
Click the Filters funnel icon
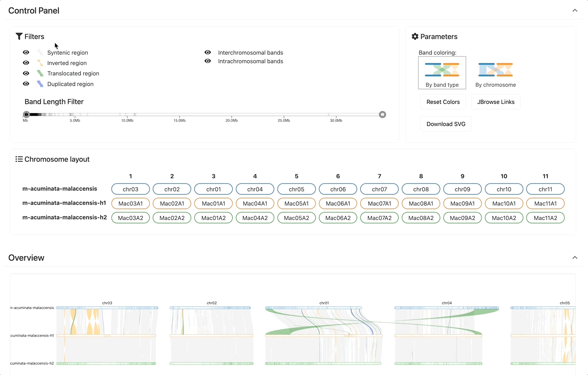(x=19, y=36)
